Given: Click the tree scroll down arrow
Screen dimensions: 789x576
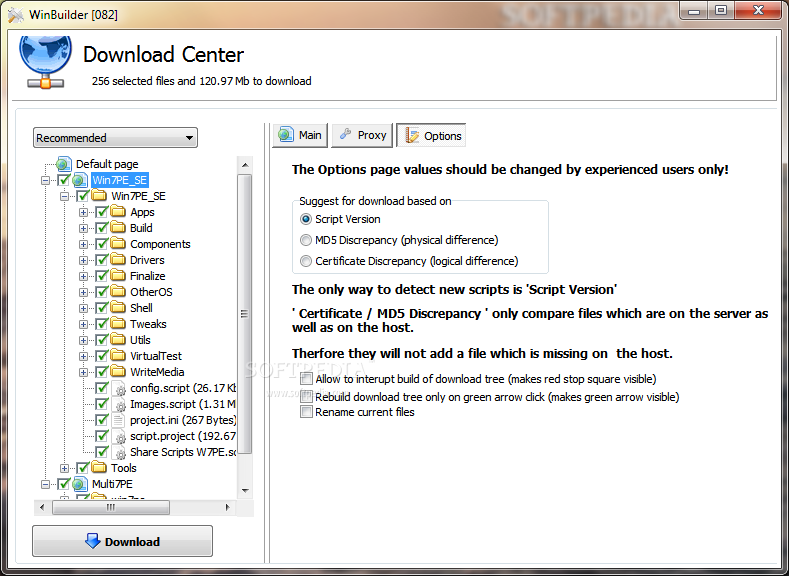Looking at the screenshot, I should tap(245, 490).
